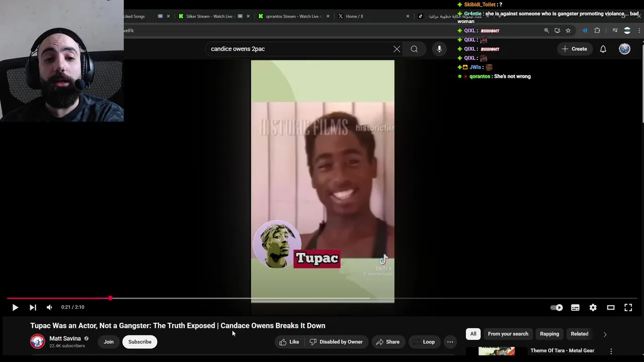Click the video title text

click(x=178, y=326)
